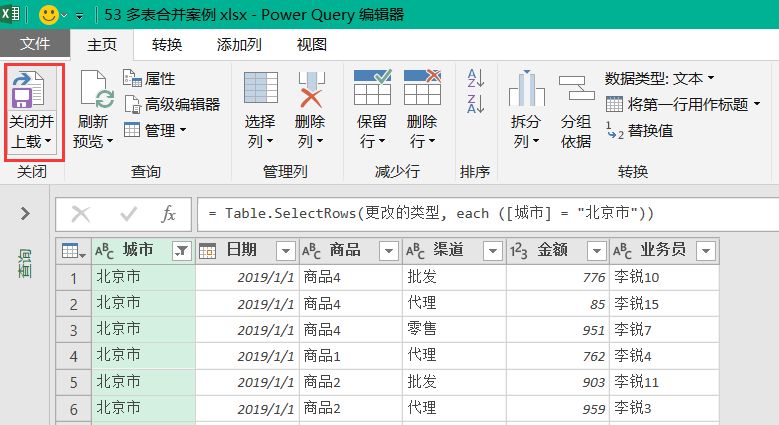The height and width of the screenshot is (425, 779).
Task: Click the cell with amount 85
Action: coord(558,304)
